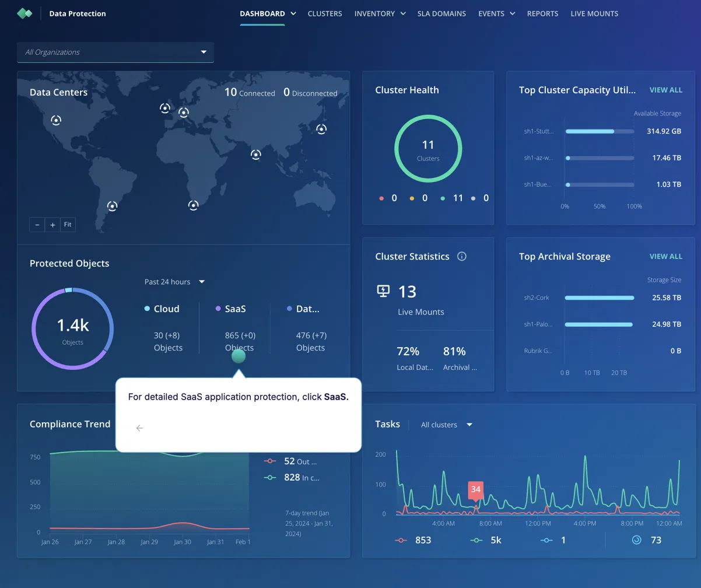701x588 pixels.
Task: Click the Cloud protected objects category
Action: coord(162,309)
